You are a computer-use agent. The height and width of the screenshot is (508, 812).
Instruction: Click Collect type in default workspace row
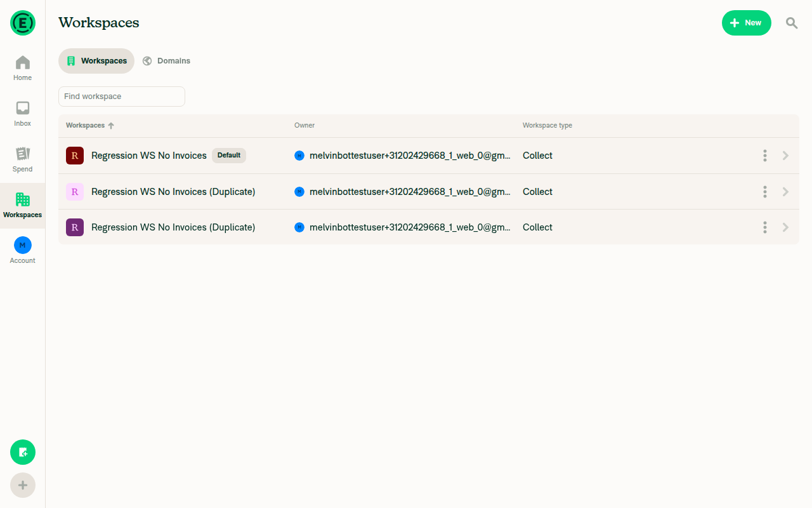537,156
